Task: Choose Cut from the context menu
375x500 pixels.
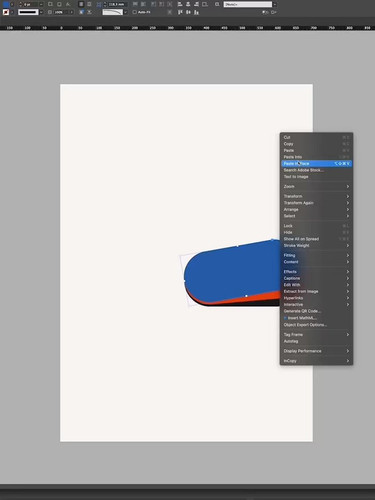Action: click(316, 137)
